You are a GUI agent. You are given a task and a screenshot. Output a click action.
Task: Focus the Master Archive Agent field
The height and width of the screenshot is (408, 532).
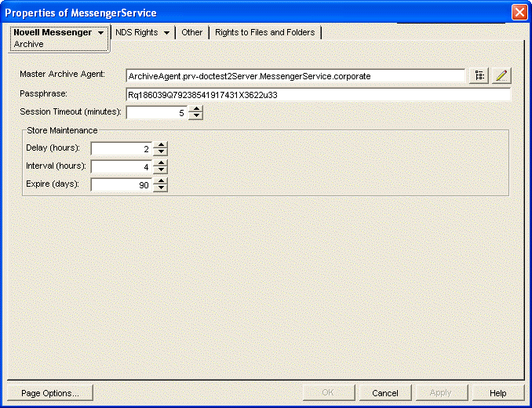295,76
